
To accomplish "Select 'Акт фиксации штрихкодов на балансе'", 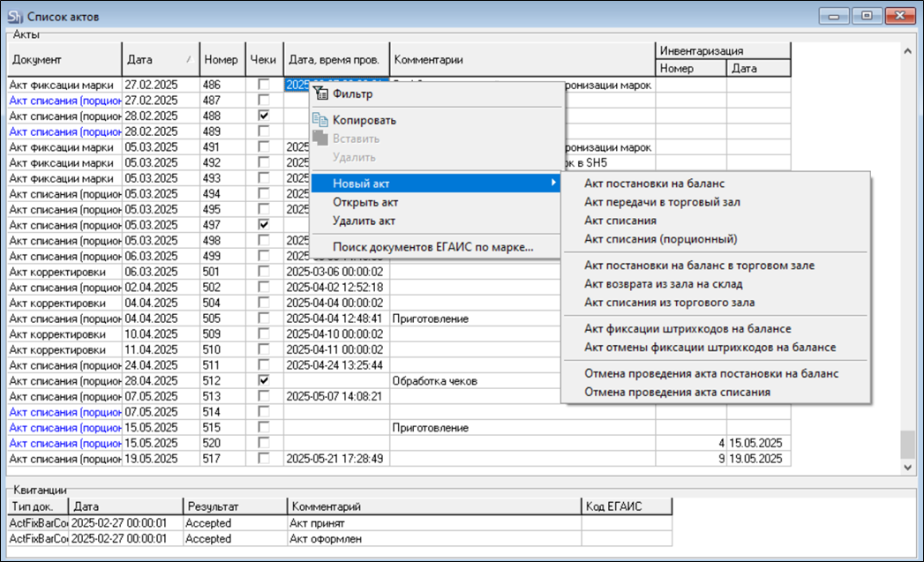I will pos(687,328).
